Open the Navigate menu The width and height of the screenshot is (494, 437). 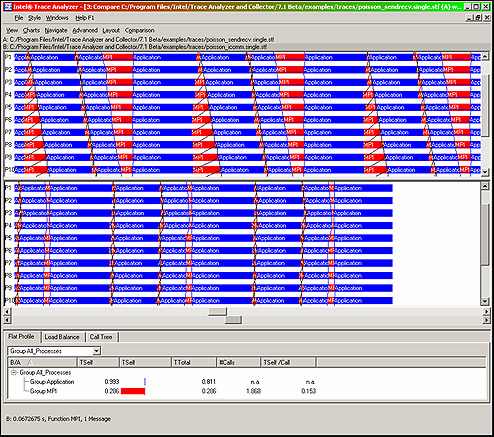(56, 30)
